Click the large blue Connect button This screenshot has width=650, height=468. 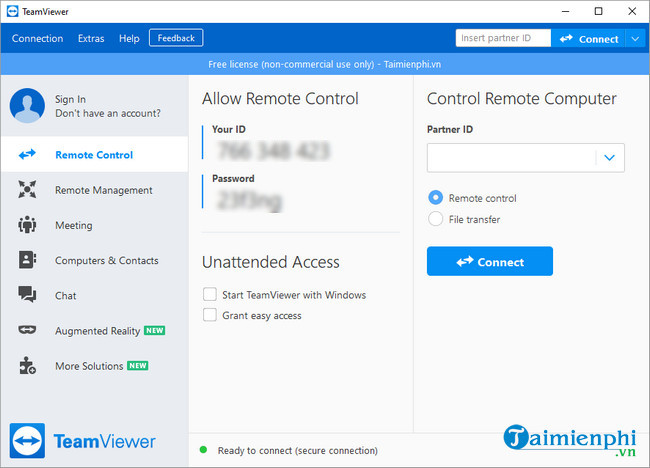pos(490,261)
